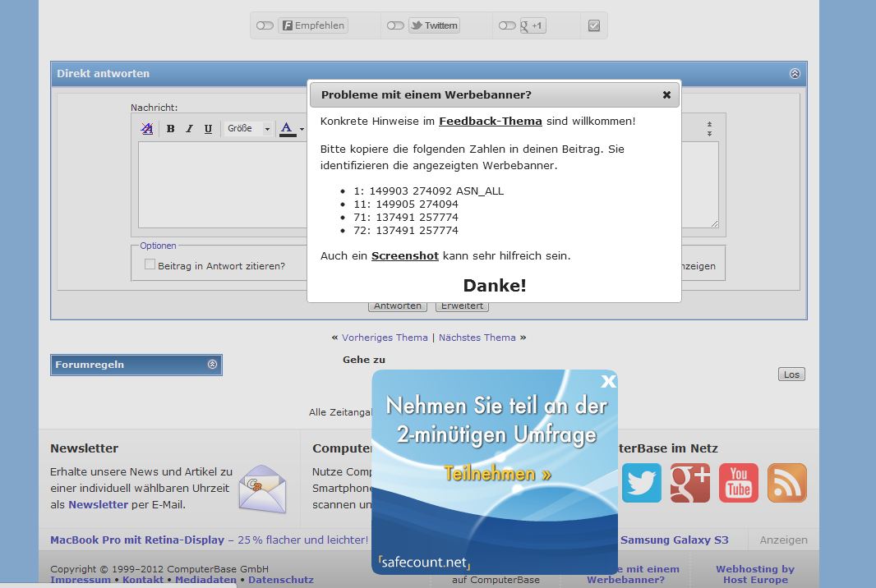Click the Los button
This screenshot has height=588, width=876.
791,374
